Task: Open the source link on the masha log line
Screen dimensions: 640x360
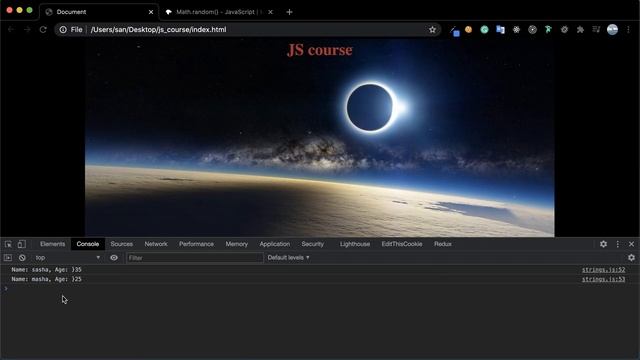Action: coord(603,279)
